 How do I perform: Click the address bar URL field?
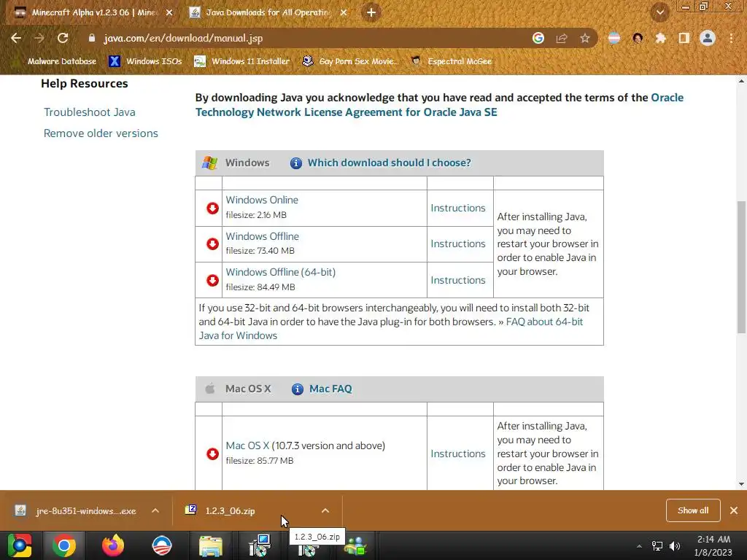point(305,38)
